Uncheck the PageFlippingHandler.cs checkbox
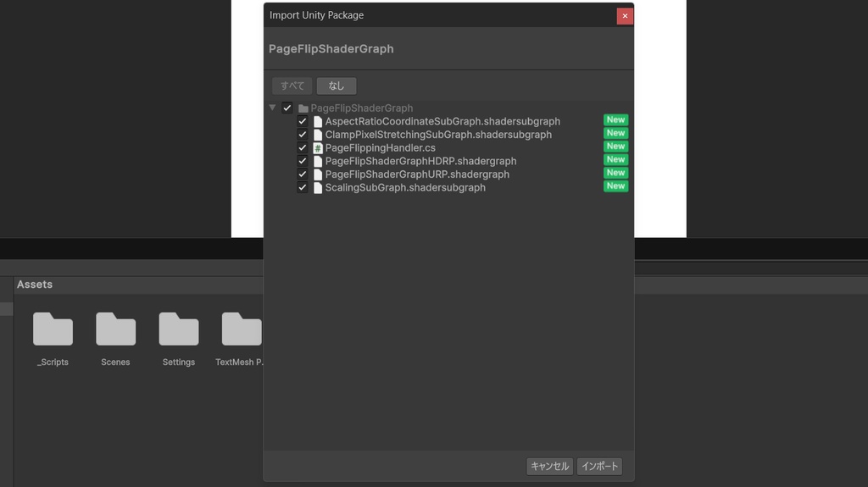This screenshot has width=868, height=487. point(303,147)
